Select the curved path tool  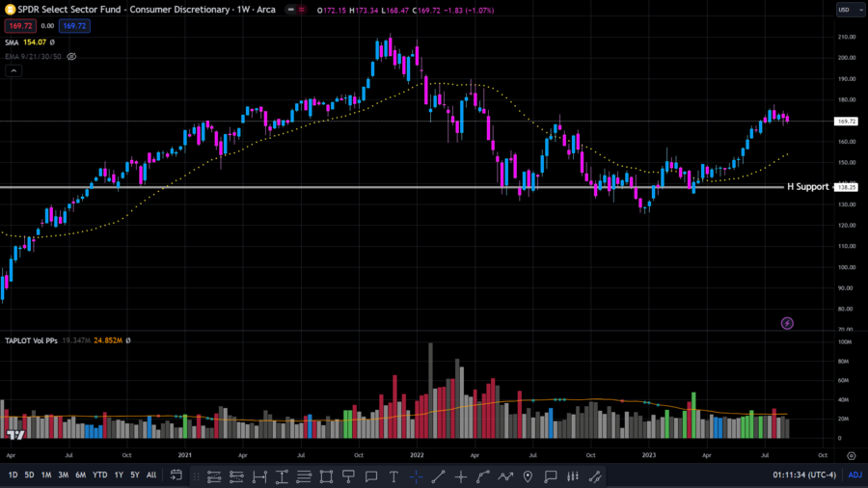483,476
